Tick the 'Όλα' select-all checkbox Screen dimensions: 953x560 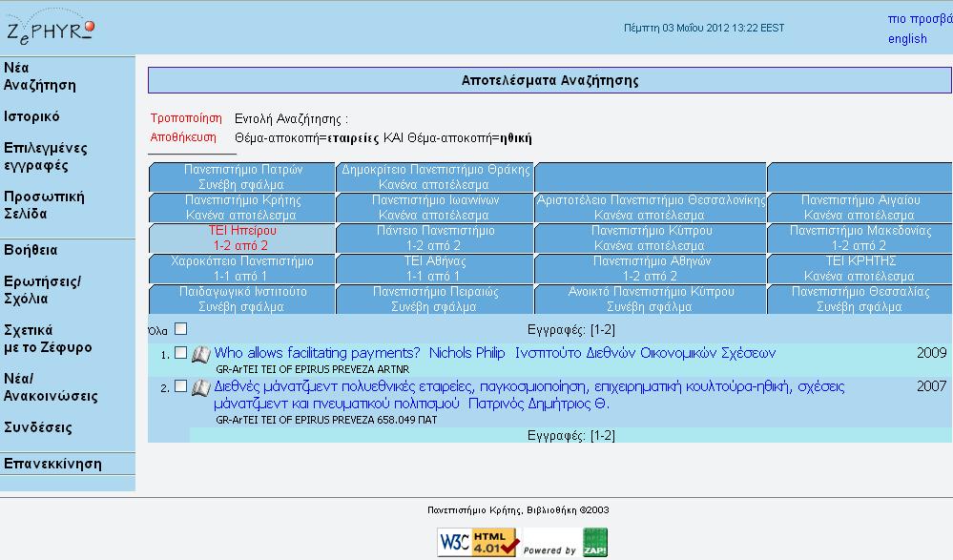click(x=180, y=329)
